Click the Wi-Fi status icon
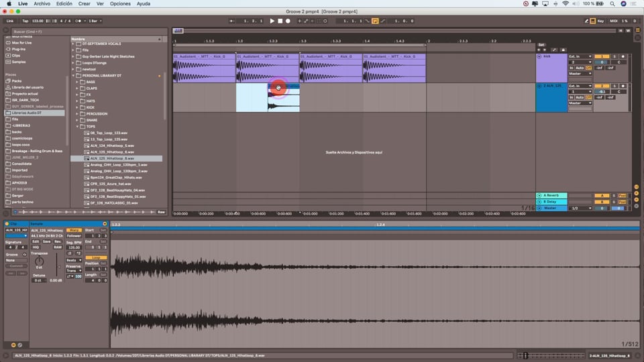 pos(565,4)
